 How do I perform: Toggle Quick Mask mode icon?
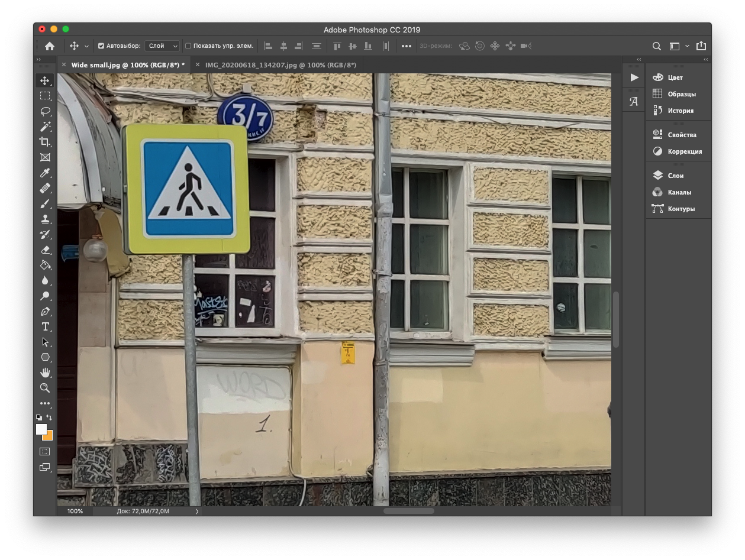coord(45,451)
